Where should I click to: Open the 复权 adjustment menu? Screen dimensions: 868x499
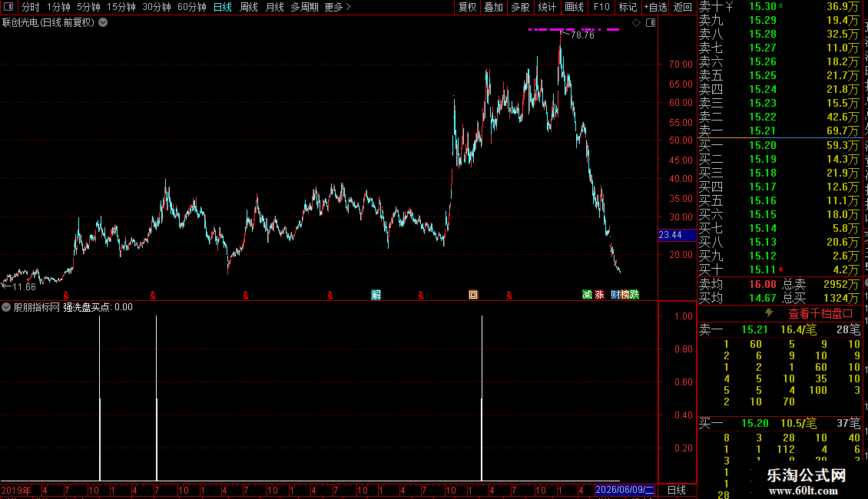coord(467,7)
